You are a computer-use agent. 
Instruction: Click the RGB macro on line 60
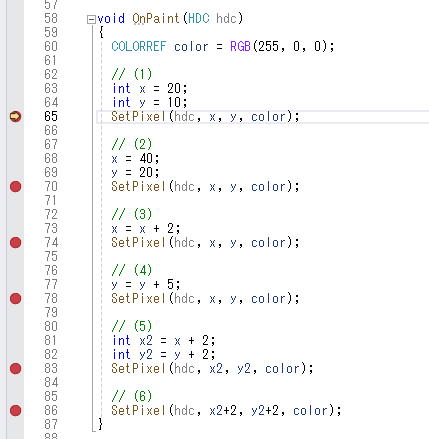point(240,46)
